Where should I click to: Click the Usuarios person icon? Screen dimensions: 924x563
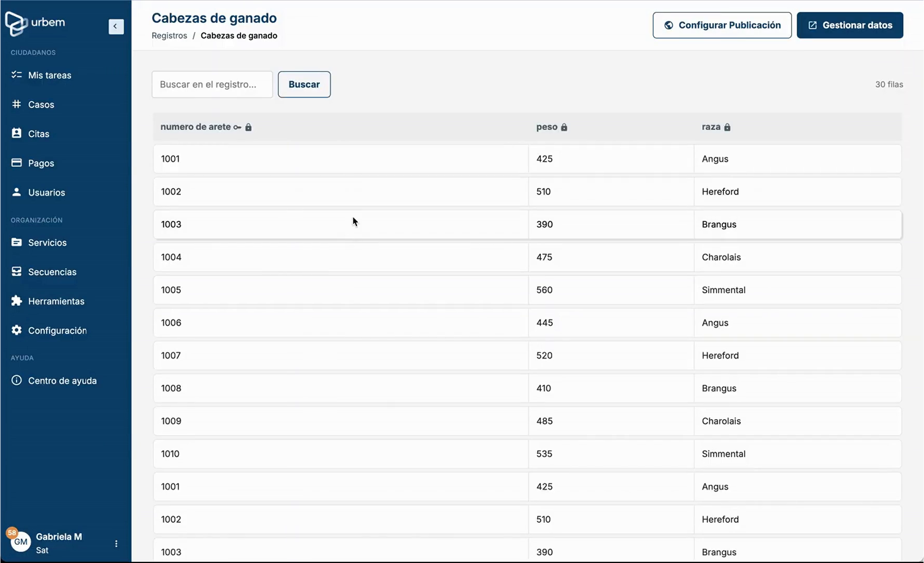(17, 192)
